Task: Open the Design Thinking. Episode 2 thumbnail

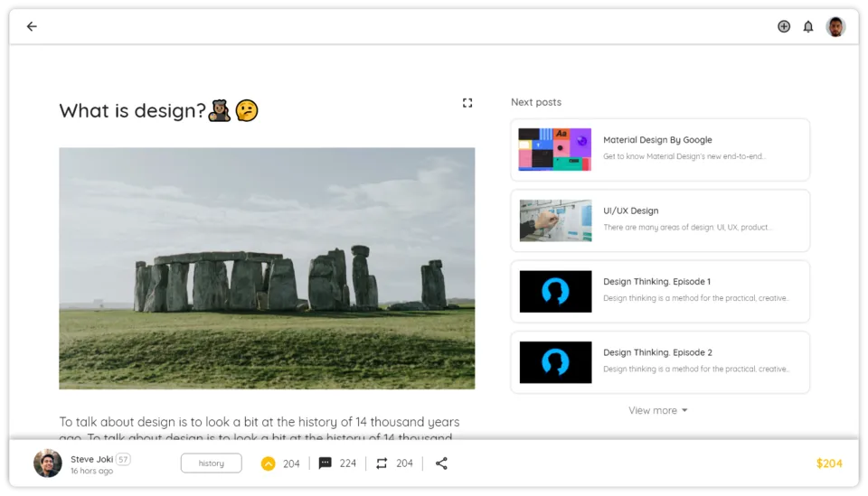Action: coord(555,362)
